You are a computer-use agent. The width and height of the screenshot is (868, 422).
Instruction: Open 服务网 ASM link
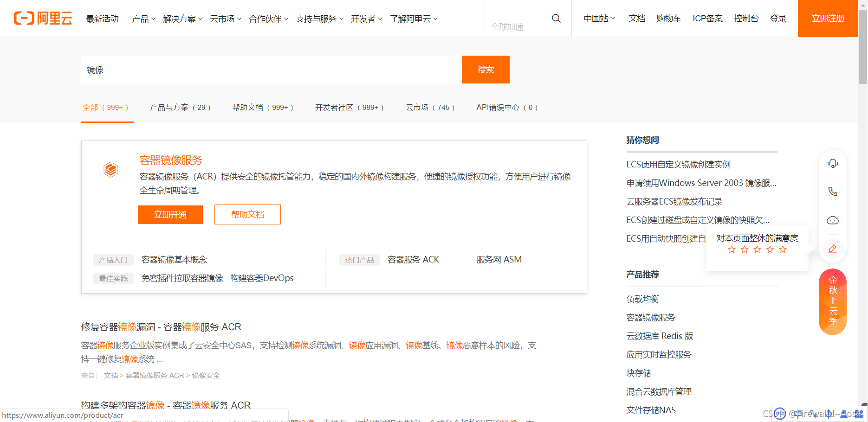499,260
